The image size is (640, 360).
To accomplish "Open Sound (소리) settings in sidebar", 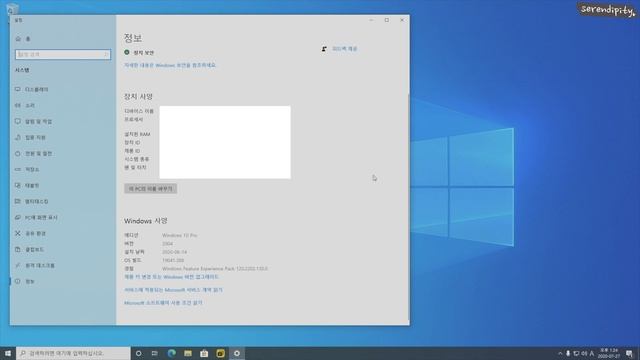I will 25,105.
